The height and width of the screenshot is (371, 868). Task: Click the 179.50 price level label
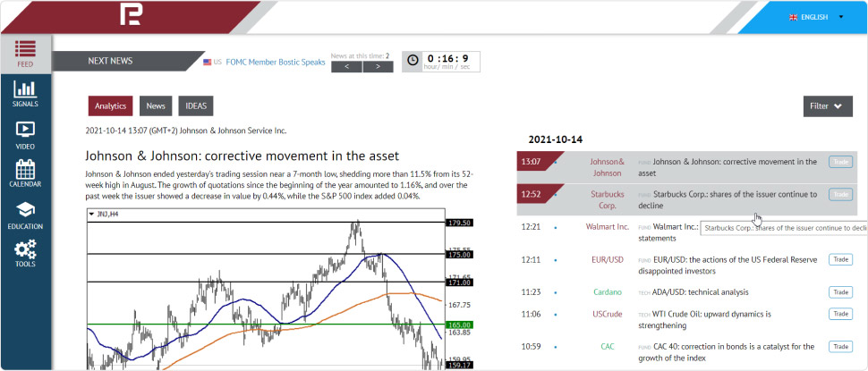(x=459, y=223)
